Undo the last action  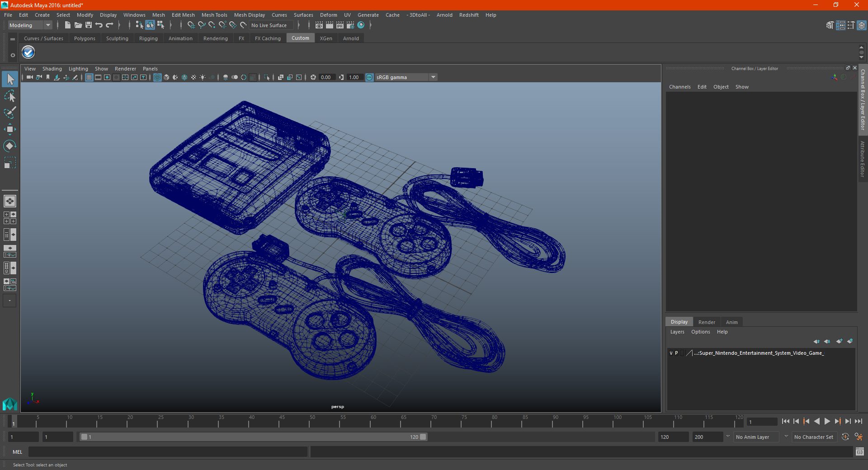[x=99, y=25]
